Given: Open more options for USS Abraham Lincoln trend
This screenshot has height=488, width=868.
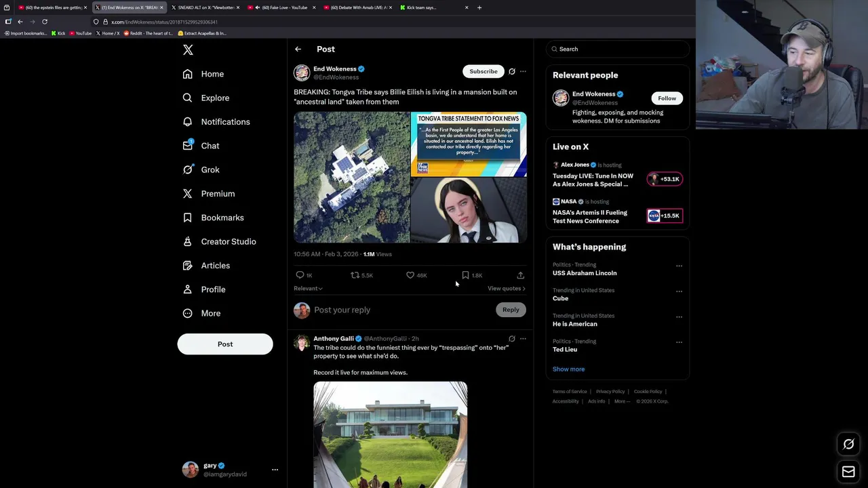Looking at the screenshot, I should tap(679, 266).
